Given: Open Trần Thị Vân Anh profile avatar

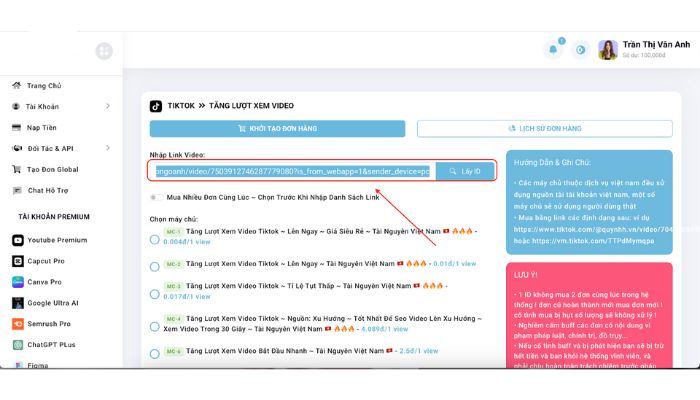Looking at the screenshot, I should point(608,50).
